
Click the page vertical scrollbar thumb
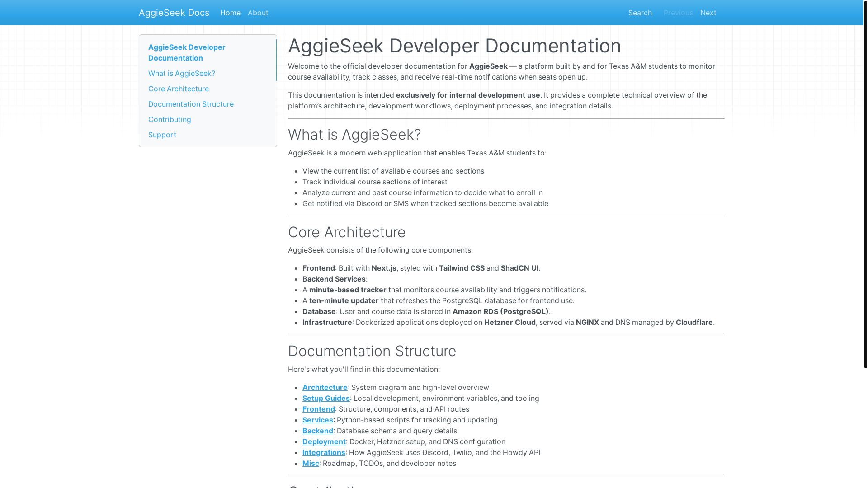pos(865,184)
